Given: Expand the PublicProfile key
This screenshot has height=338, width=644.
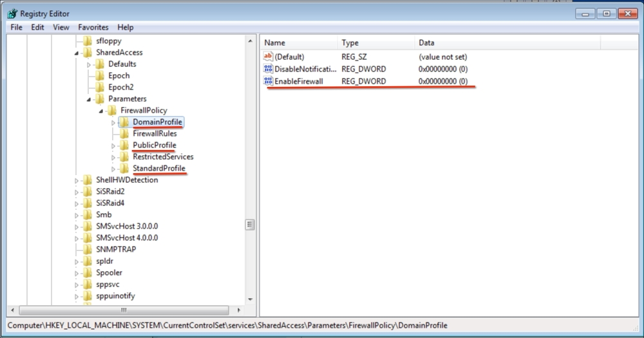Looking at the screenshot, I should [113, 146].
